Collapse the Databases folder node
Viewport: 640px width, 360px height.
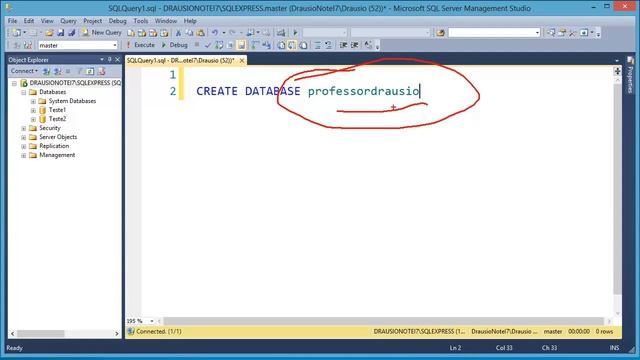[x=24, y=92]
